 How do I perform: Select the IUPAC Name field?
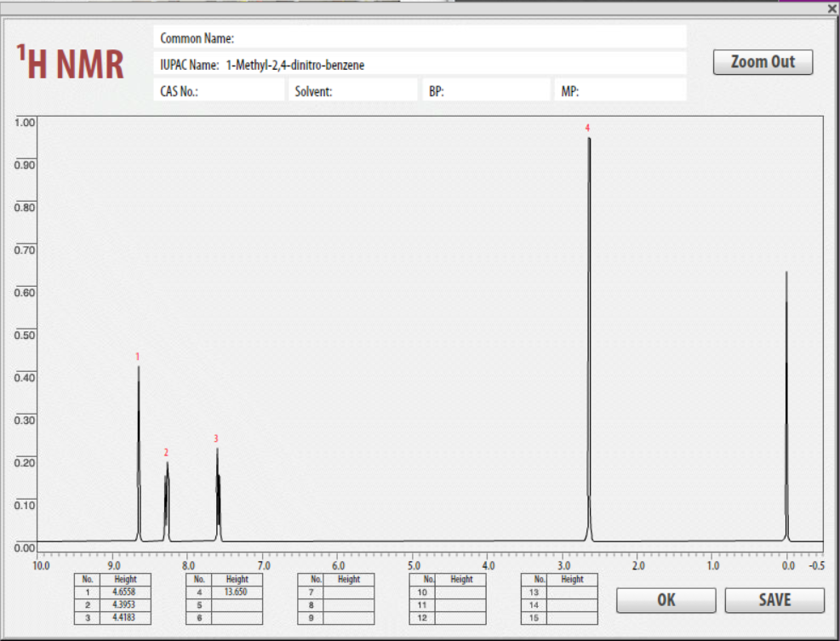pyautogui.click(x=421, y=64)
